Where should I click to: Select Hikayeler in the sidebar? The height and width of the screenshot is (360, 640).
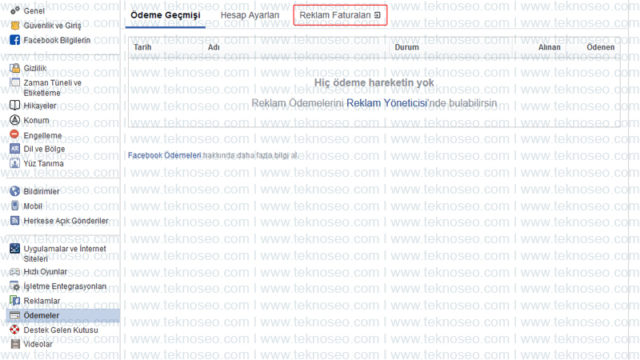pyautogui.click(x=40, y=106)
